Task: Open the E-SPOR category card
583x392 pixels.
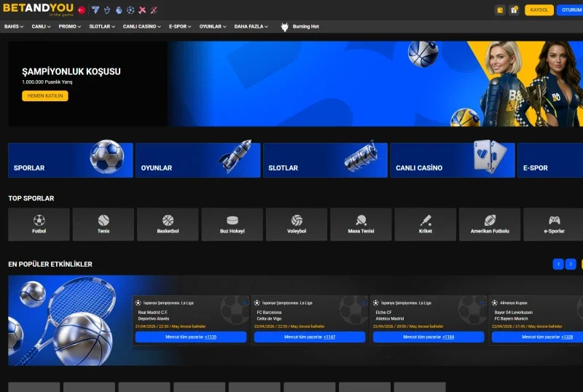Action: (550, 160)
